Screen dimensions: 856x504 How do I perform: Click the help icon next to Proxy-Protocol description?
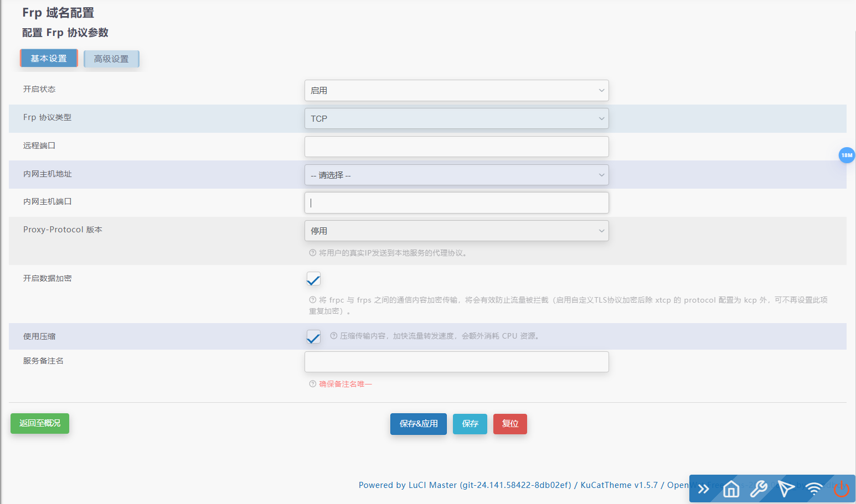[312, 252]
